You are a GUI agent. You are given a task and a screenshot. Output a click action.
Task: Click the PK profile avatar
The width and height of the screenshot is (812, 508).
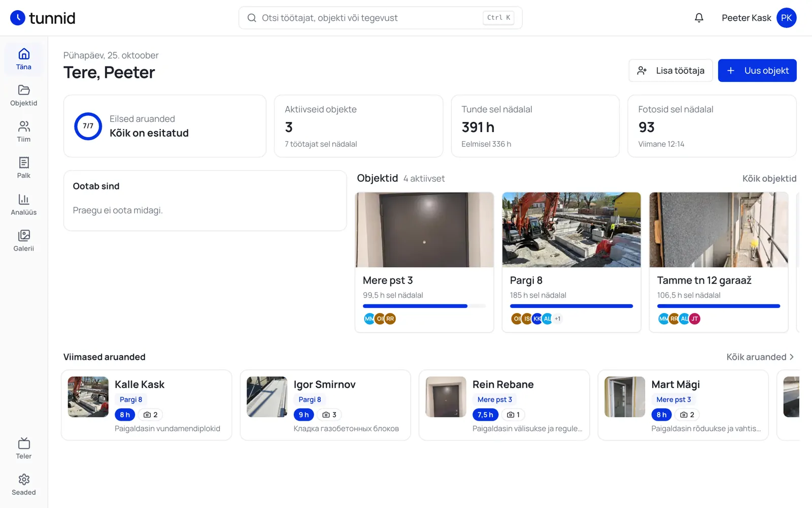point(786,18)
